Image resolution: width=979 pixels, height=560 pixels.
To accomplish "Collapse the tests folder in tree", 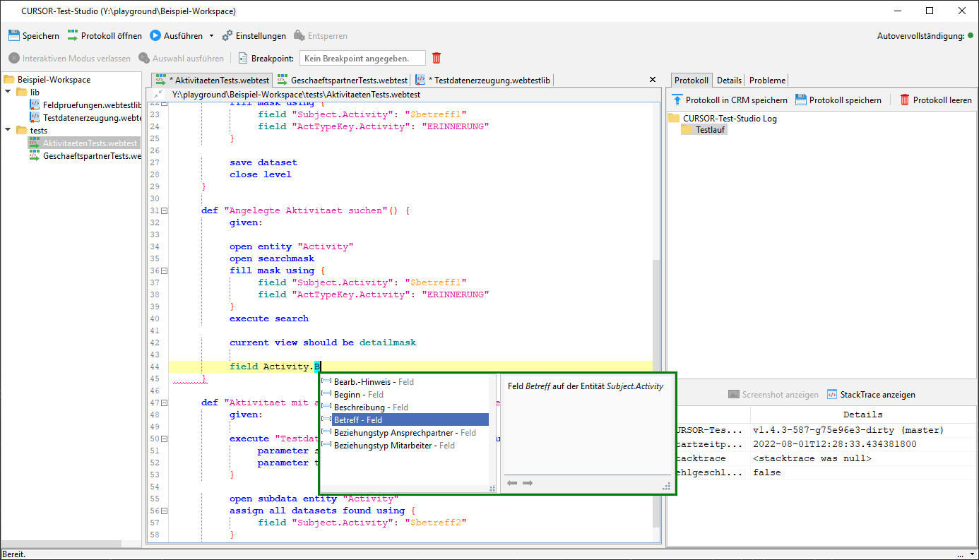I will click(x=8, y=131).
